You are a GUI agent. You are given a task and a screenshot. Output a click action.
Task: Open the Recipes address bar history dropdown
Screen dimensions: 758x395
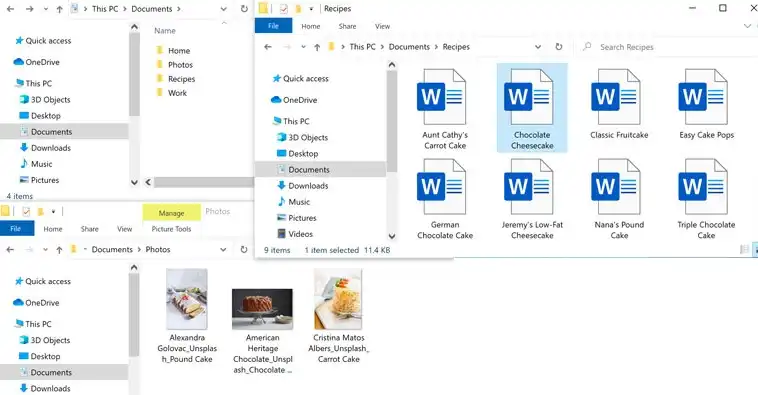click(538, 47)
